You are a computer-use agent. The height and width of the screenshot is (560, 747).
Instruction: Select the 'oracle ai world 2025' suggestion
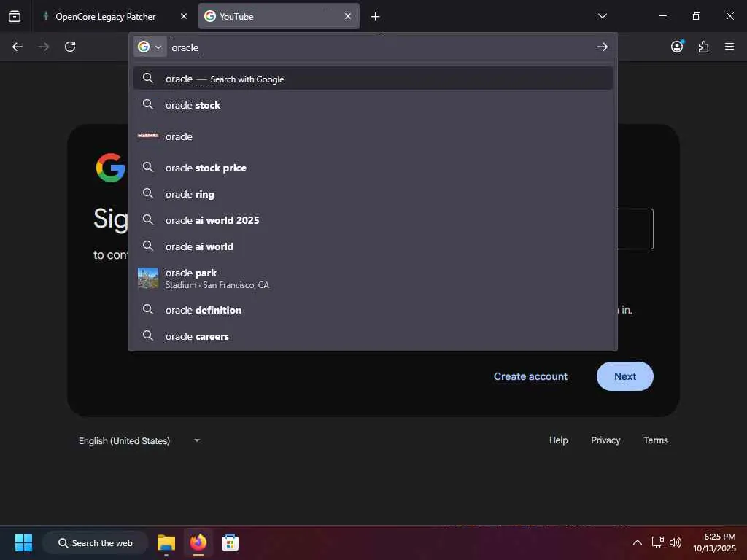click(x=373, y=220)
